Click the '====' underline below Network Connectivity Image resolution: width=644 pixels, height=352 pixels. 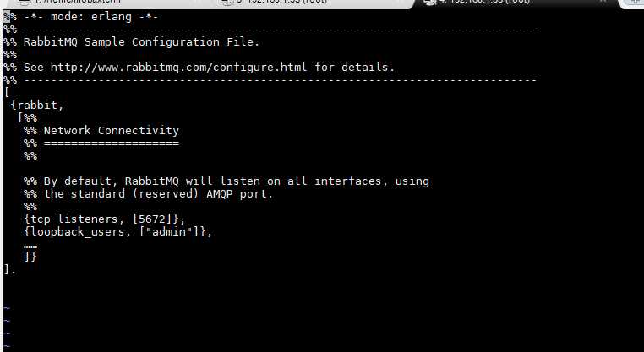coord(112,144)
